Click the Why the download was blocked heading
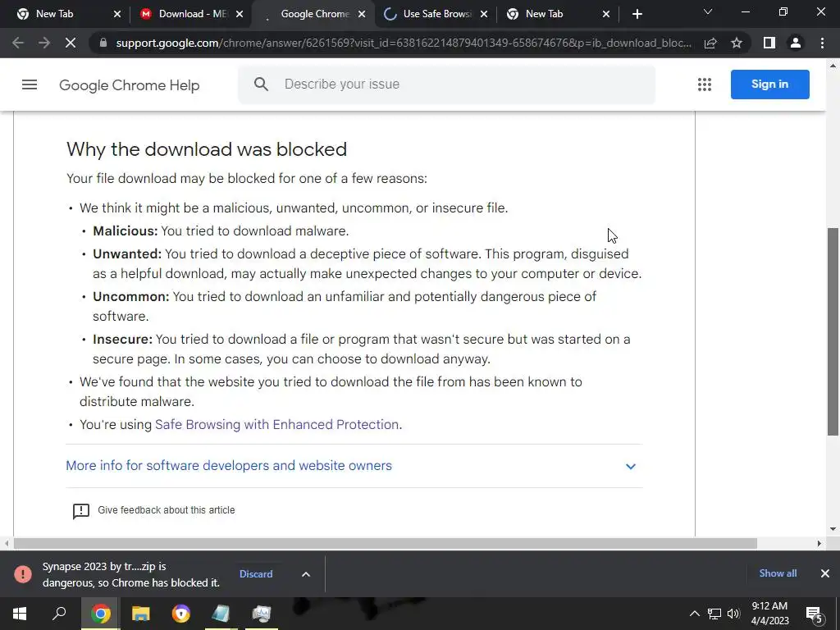 (x=207, y=149)
